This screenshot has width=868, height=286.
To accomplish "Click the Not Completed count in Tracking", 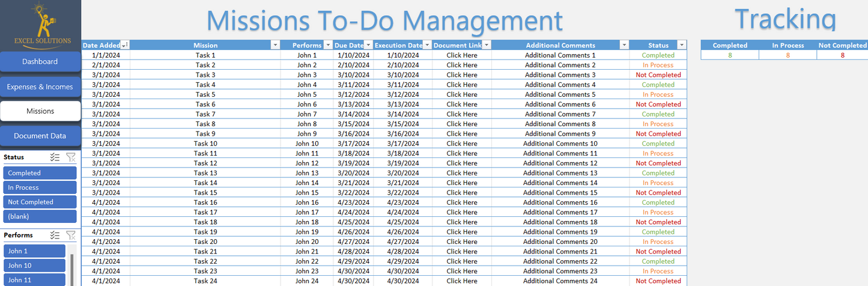I will pyautogui.click(x=842, y=55).
